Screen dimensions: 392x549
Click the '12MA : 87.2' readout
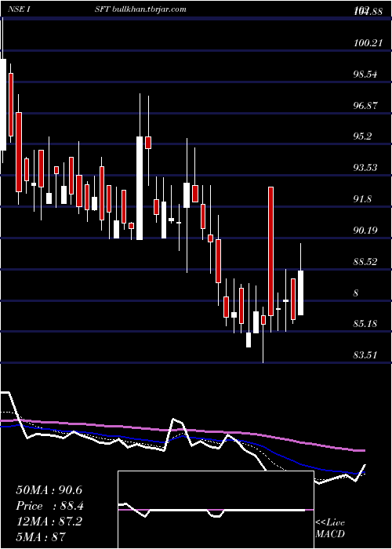coord(49,521)
